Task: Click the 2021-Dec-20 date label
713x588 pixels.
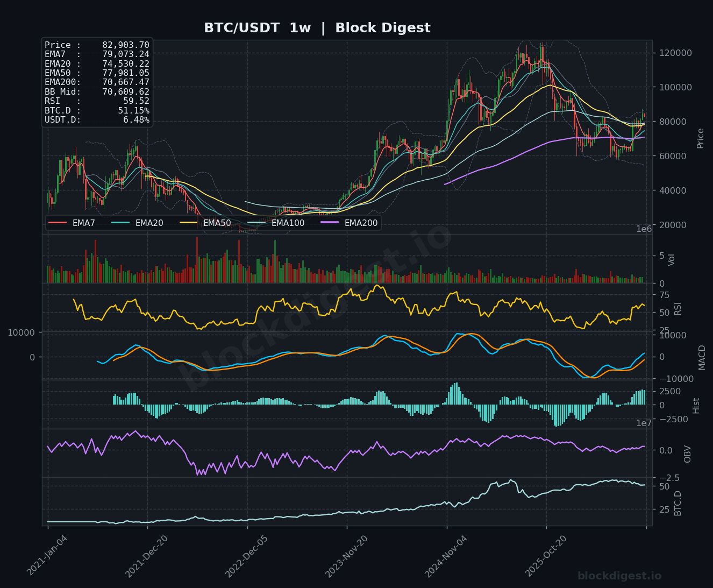Action: coord(147,555)
